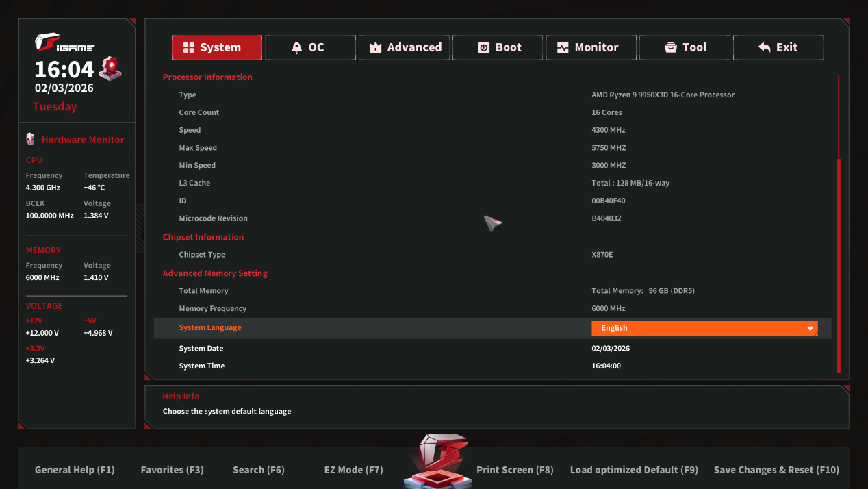Click the power icon on the Boot tab
The width and height of the screenshot is (868, 489).
pyautogui.click(x=483, y=47)
